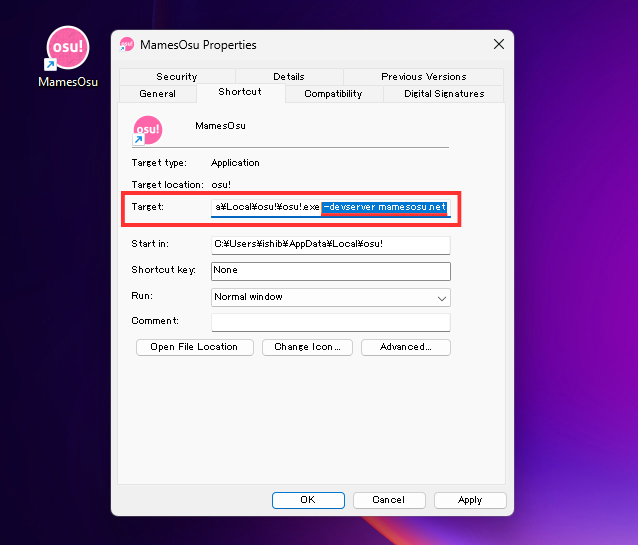
Task: Click the 'Comment:' label
Action: tap(155, 321)
